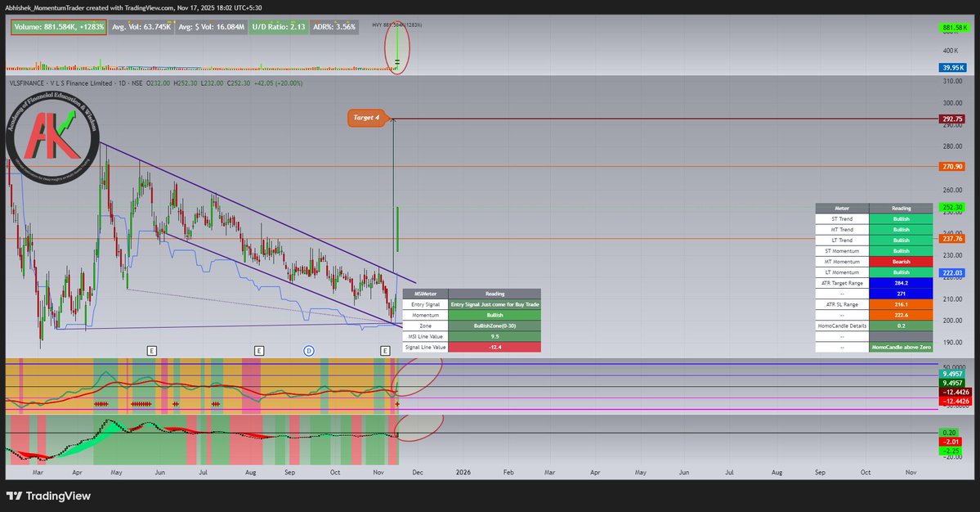This screenshot has height=512, width=980.
Task: Toggle the ST Trend Bullish cell
Action: coord(901,218)
